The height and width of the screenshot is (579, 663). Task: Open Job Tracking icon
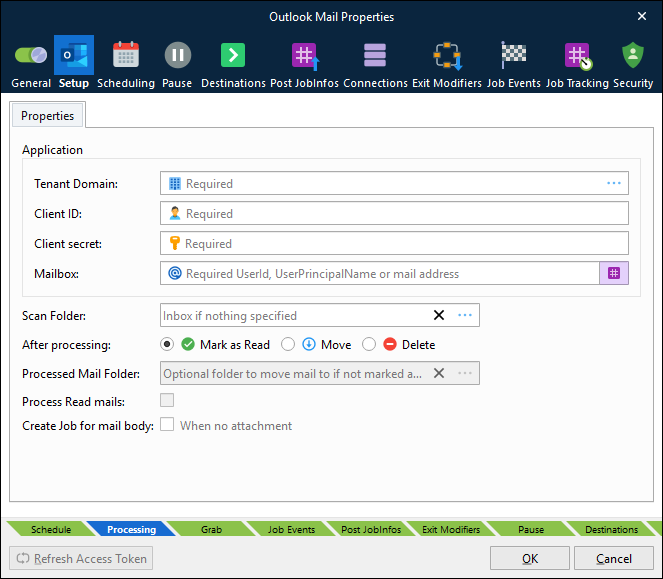pyautogui.click(x=578, y=56)
